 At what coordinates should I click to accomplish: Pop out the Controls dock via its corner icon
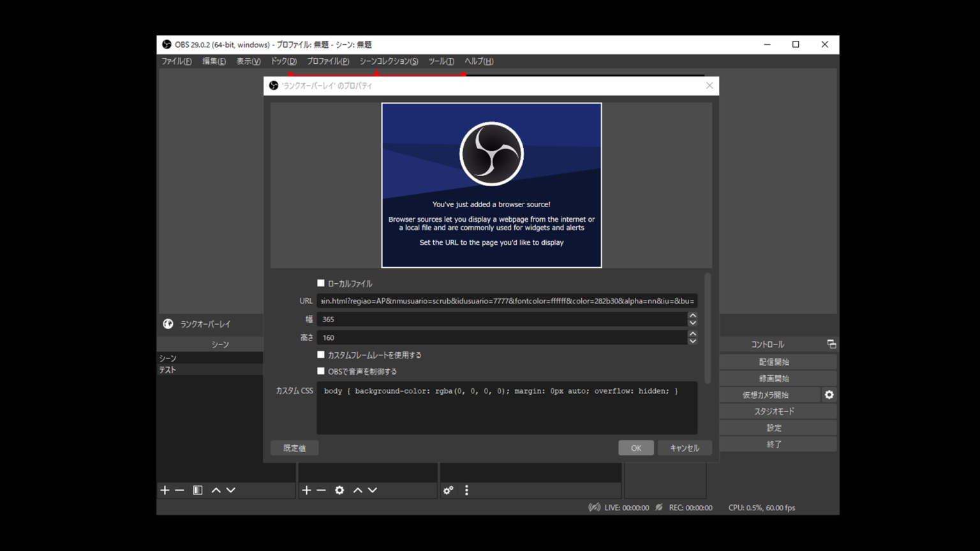pos(831,344)
